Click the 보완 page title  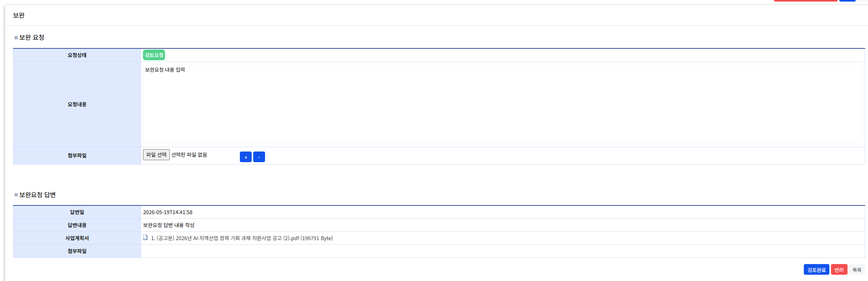point(19,15)
